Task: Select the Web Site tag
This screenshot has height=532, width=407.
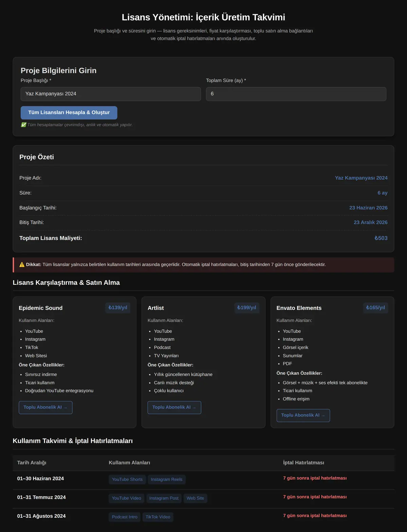Action: point(195,498)
